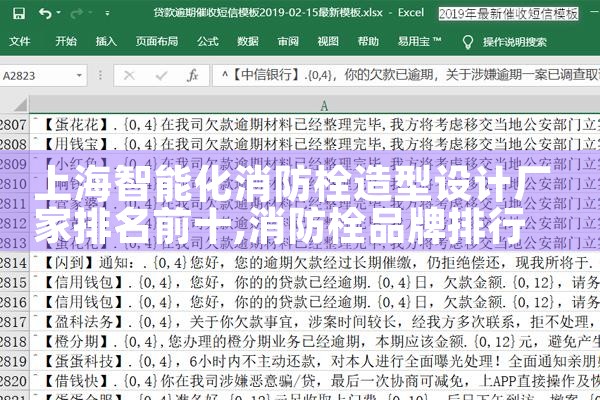Click the 【信用钱包】 cell in row 2815
This screenshot has width=600, height=400.
click(315, 282)
